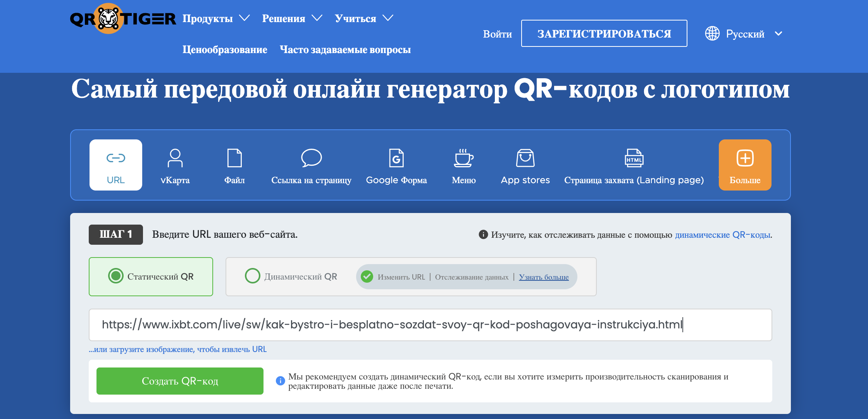Expand the Продукты dropdown menu
This screenshot has width=868, height=419.
click(x=216, y=18)
